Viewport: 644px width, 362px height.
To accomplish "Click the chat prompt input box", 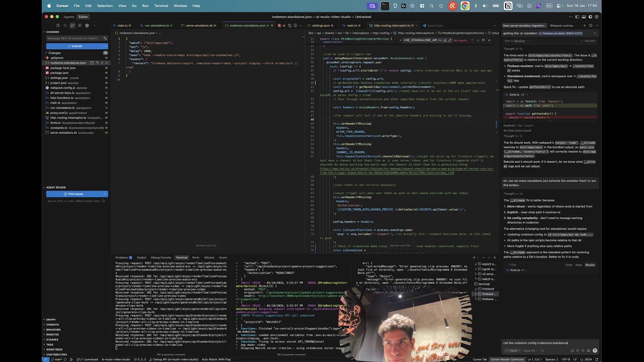I will [550, 343].
